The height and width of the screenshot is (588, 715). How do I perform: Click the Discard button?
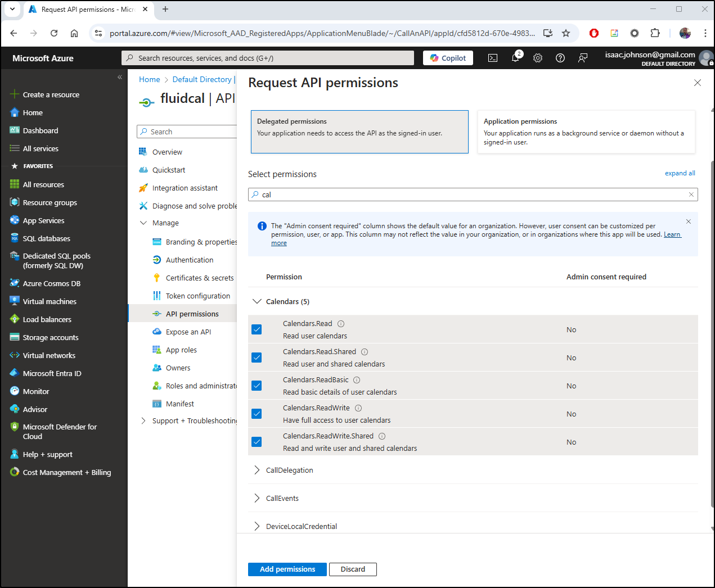(353, 569)
